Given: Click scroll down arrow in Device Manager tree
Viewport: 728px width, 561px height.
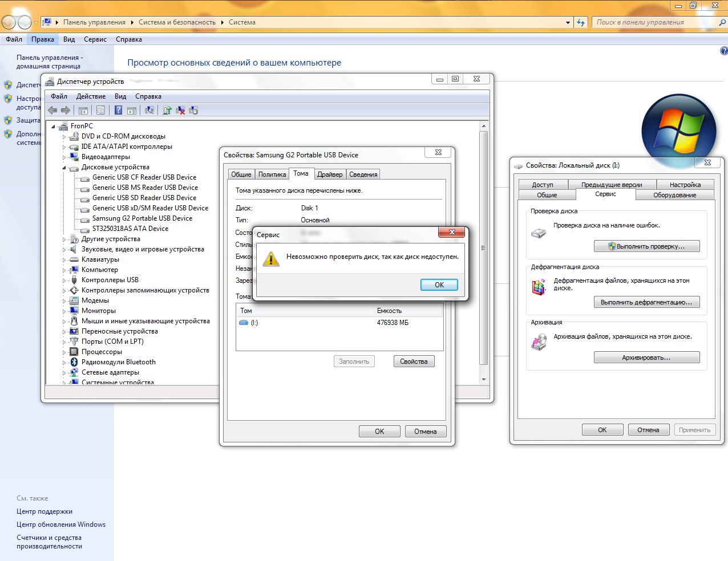Looking at the screenshot, I should coord(484,380).
